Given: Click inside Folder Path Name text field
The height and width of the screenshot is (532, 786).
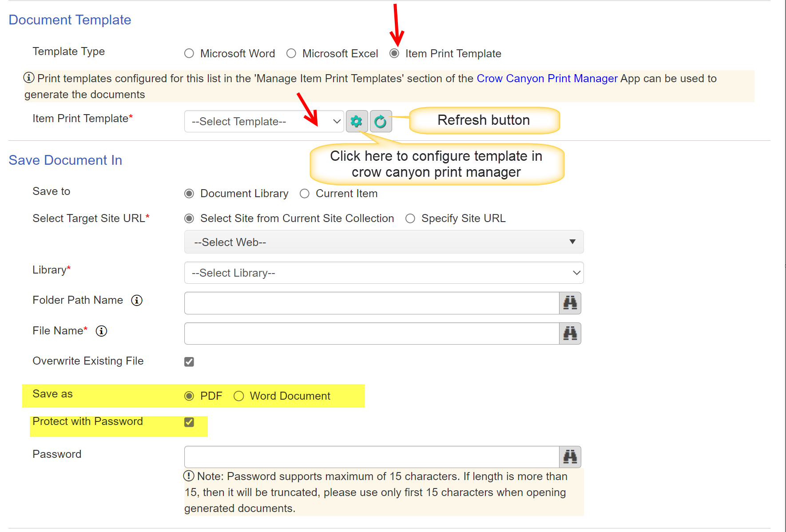Looking at the screenshot, I should point(372,303).
